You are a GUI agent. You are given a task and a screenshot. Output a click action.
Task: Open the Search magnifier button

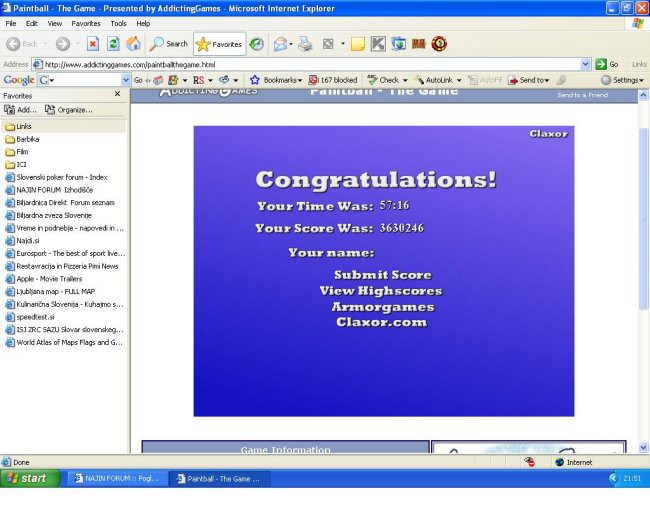coord(169,44)
